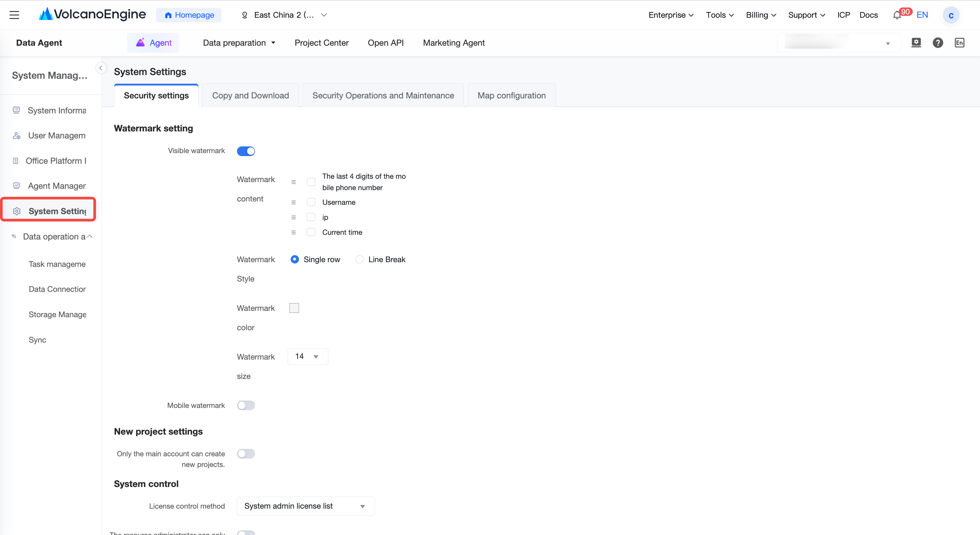This screenshot has height=535, width=980.
Task: Click the drag handle beside ip
Action: click(x=293, y=217)
